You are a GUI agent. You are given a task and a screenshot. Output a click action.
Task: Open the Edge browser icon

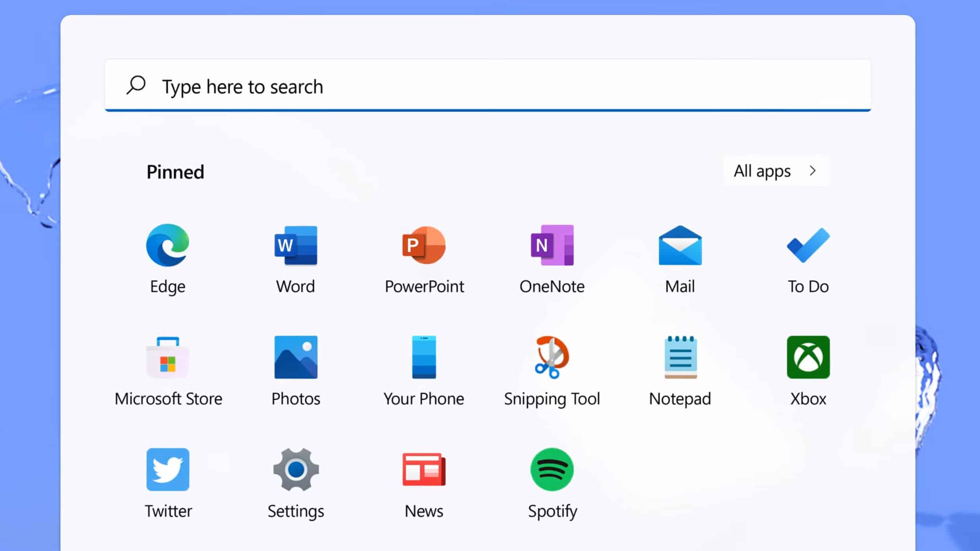[x=168, y=245]
